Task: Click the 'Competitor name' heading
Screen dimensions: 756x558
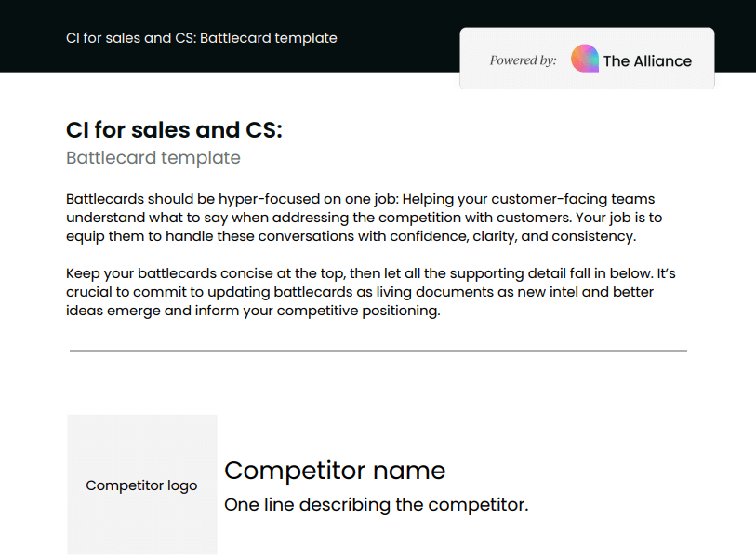Action: (x=335, y=471)
